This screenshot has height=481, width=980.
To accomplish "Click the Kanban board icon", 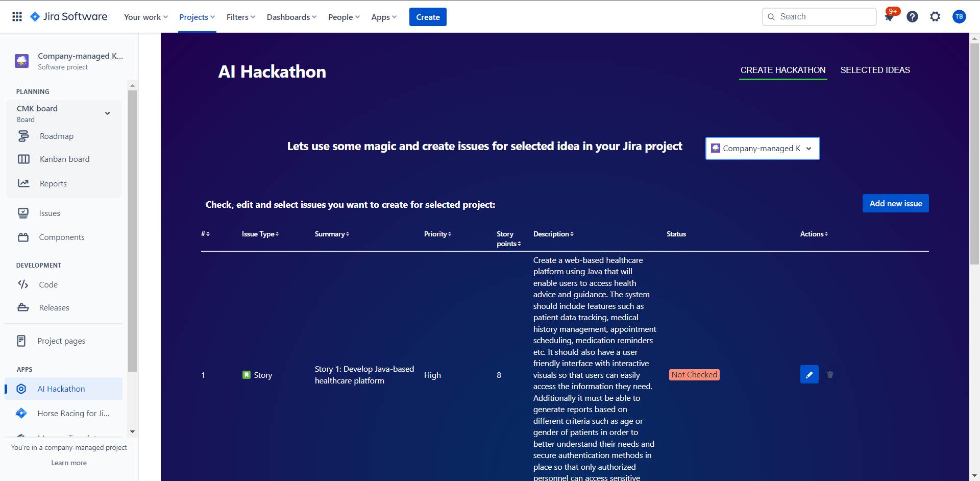I will pyautogui.click(x=23, y=159).
